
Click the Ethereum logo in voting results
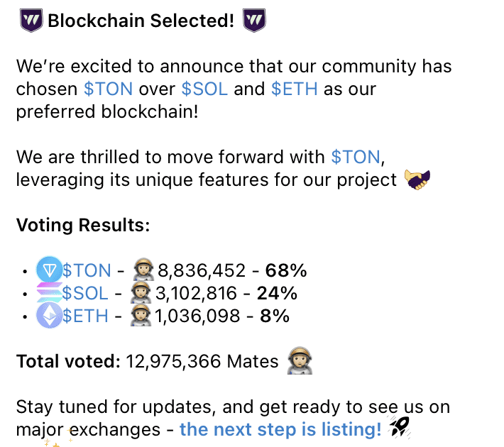click(49, 315)
